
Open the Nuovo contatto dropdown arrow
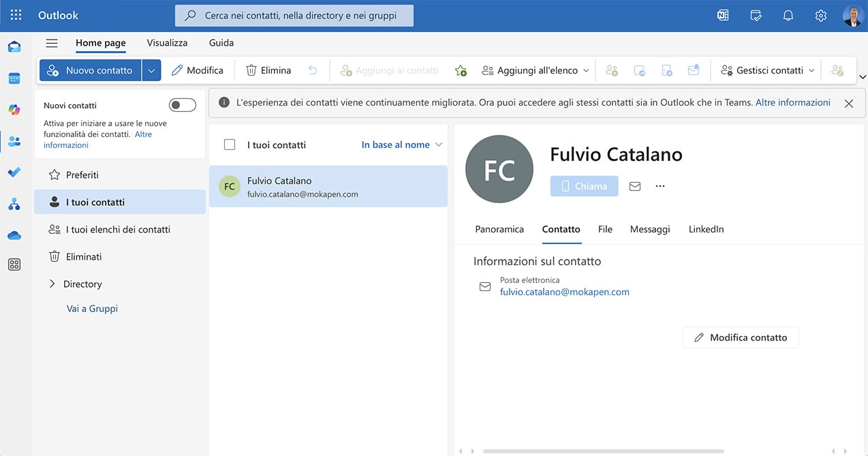151,70
